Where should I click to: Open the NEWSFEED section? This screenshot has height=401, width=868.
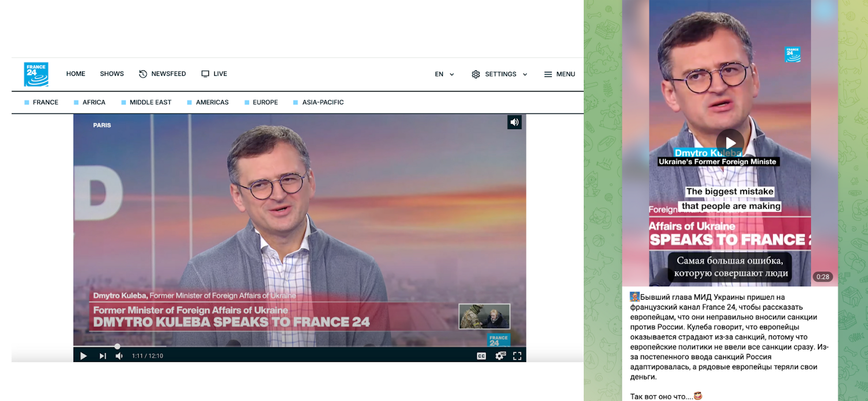(162, 74)
